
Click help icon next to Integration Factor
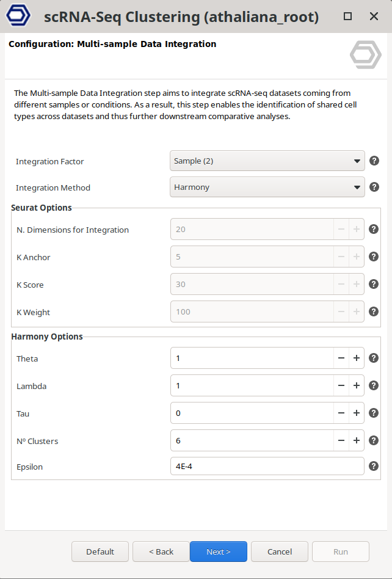374,161
